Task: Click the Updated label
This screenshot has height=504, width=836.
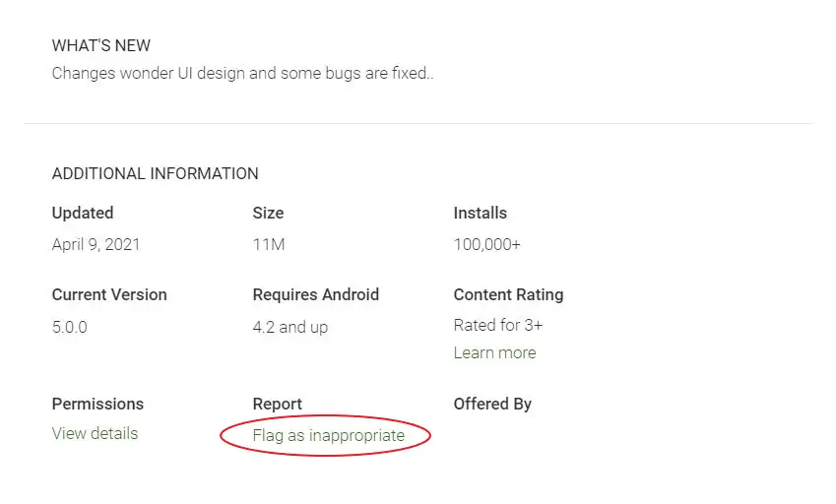Action: click(83, 213)
